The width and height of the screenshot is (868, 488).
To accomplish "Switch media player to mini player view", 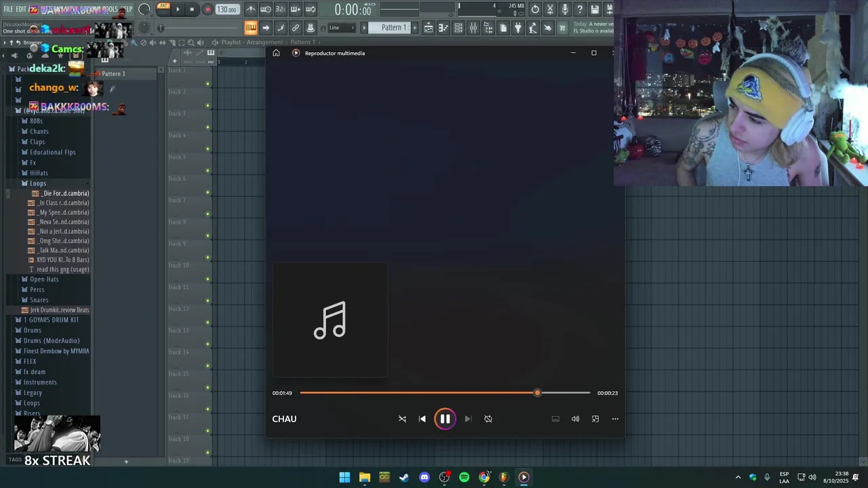I will 595,419.
